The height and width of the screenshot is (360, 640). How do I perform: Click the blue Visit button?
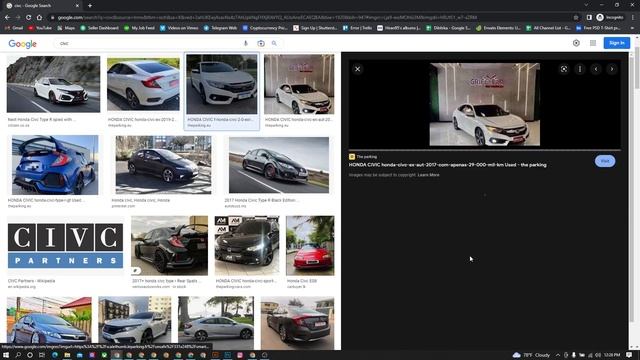pyautogui.click(x=605, y=161)
